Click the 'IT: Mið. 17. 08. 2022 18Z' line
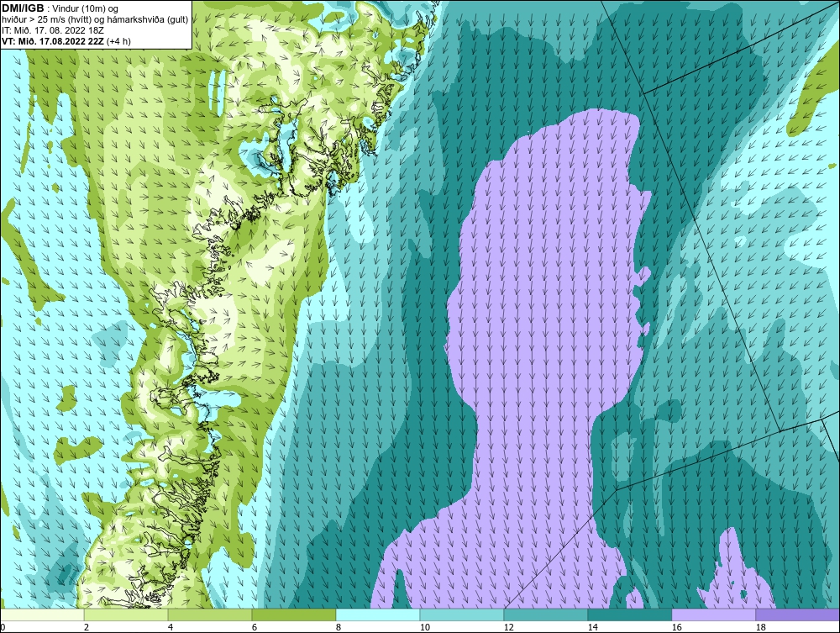This screenshot has height=633, width=840. [52, 30]
